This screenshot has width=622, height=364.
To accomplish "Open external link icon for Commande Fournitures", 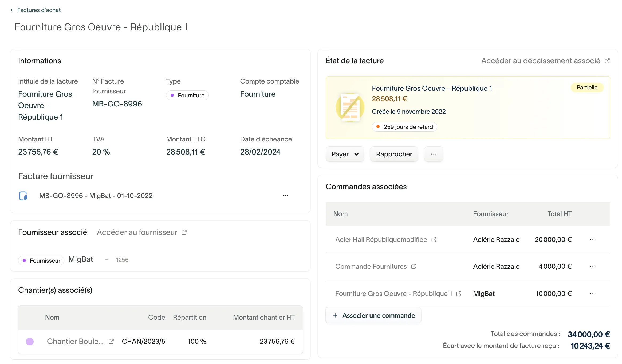I will pos(414,267).
